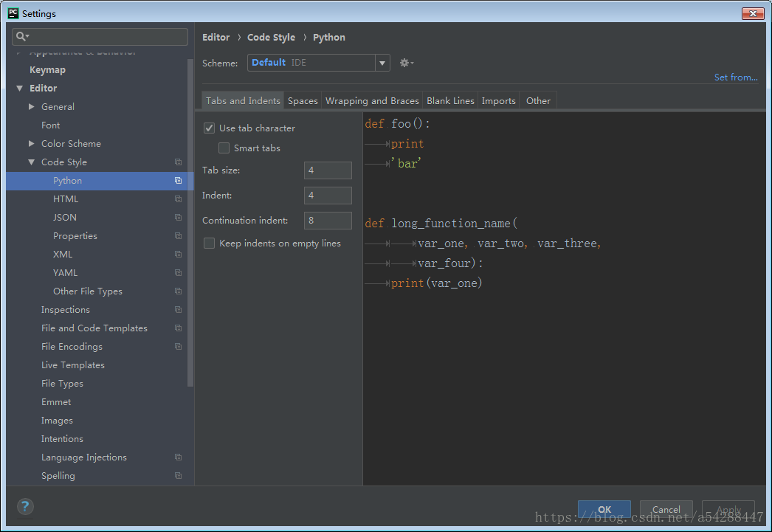Open File Types settings
This screenshot has width=772, height=532.
pos(63,384)
